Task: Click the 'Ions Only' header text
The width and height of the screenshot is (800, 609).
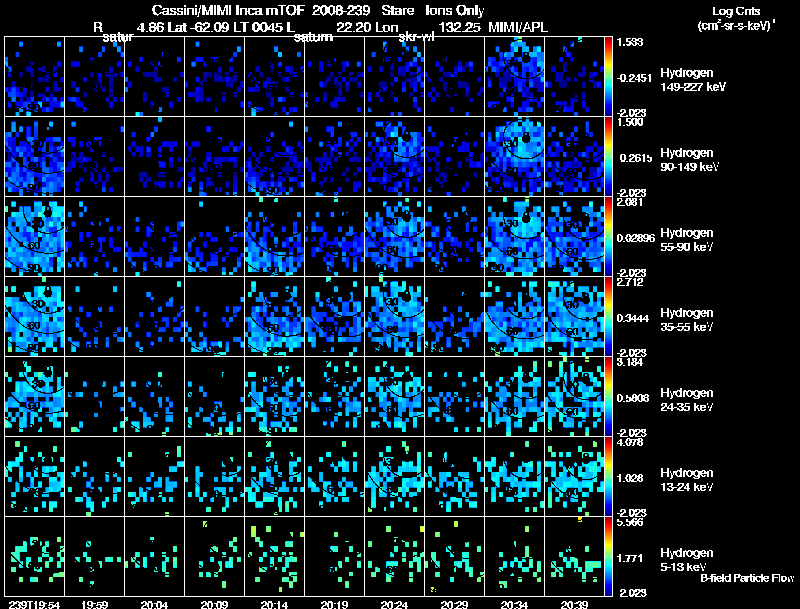Action: [455, 11]
